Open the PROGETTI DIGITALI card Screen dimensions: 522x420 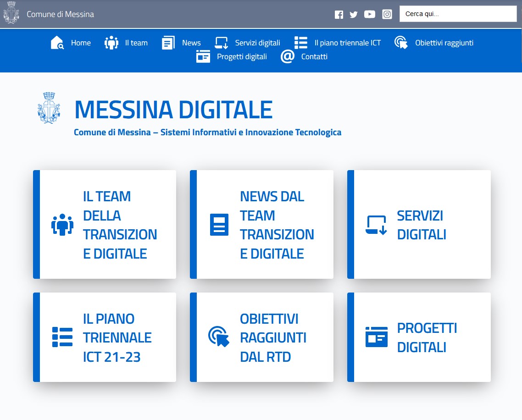419,337
